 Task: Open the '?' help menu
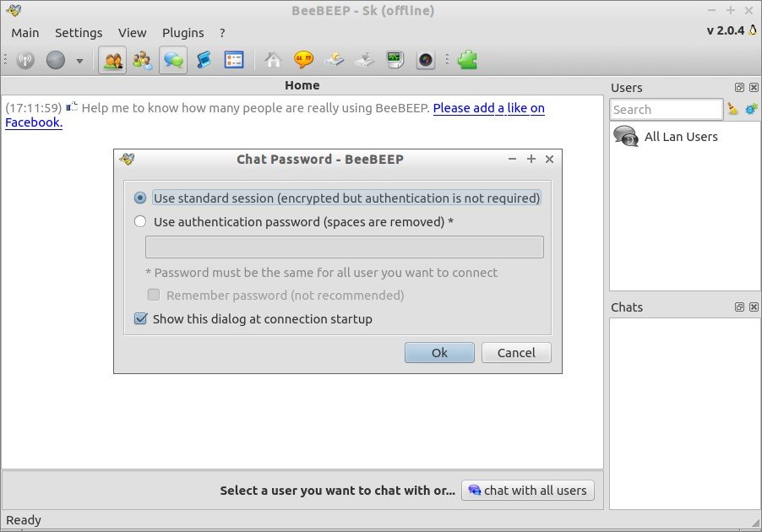point(222,33)
